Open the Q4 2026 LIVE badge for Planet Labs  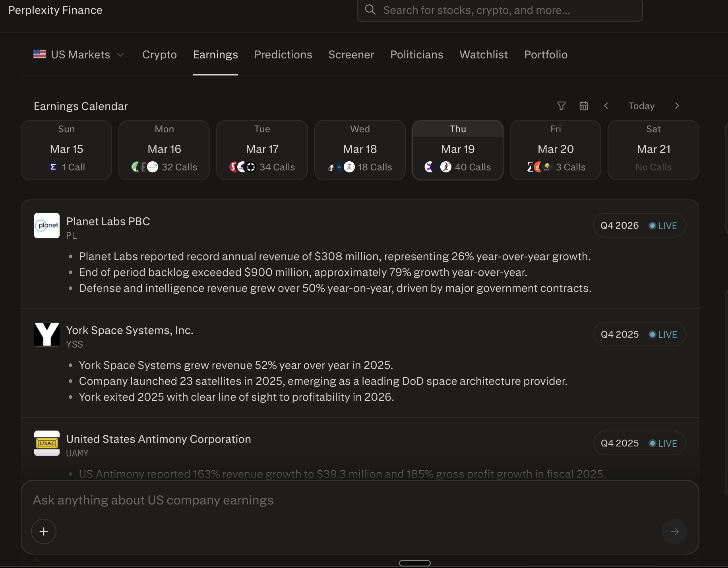pos(639,226)
